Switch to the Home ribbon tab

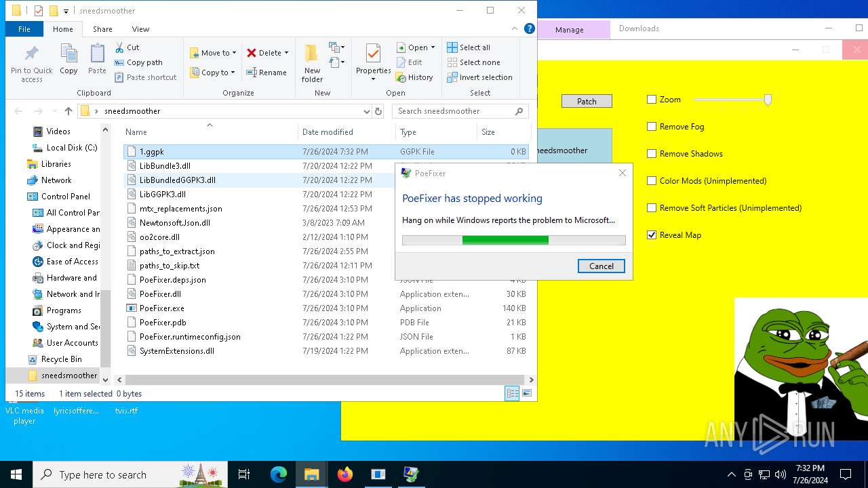pyautogui.click(x=63, y=29)
